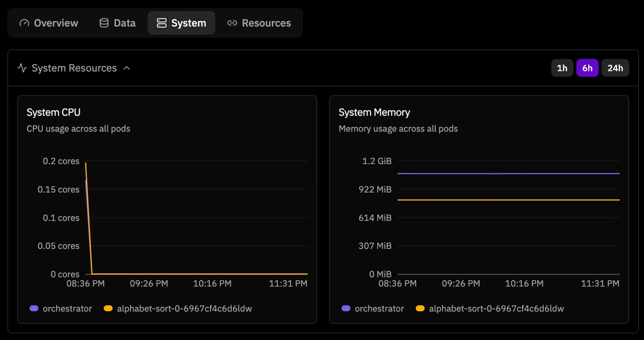Screen dimensions: 644x340
Task: Select the Resources tab
Action: [266, 23]
